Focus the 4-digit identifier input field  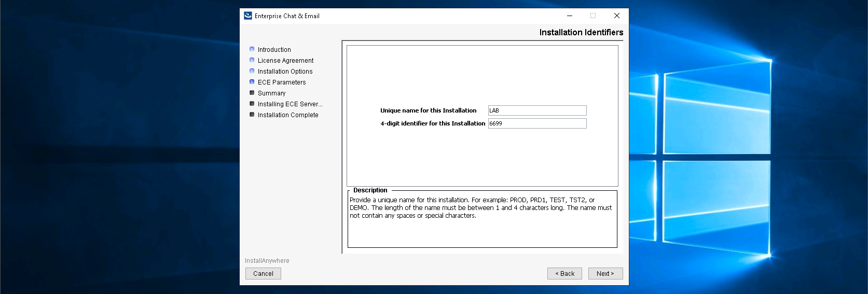(537, 123)
